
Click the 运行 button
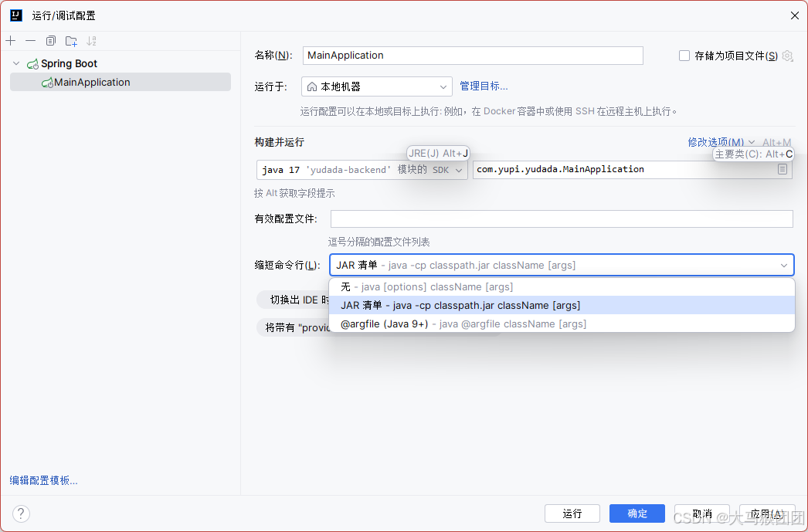[x=572, y=513]
